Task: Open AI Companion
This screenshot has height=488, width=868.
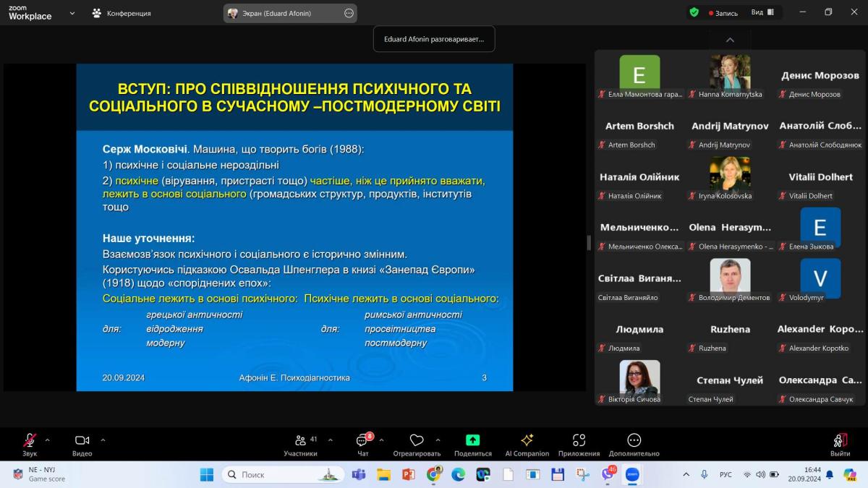Action: 527,440
